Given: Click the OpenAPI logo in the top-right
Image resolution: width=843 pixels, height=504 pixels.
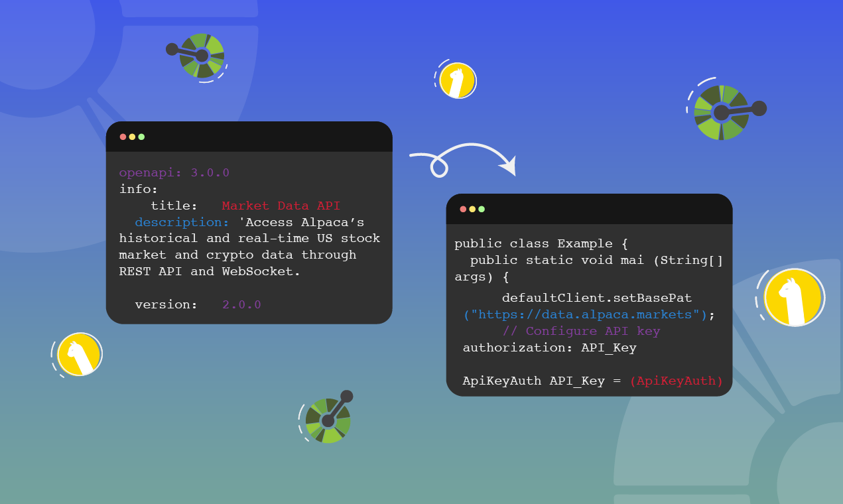Looking at the screenshot, I should (722, 113).
